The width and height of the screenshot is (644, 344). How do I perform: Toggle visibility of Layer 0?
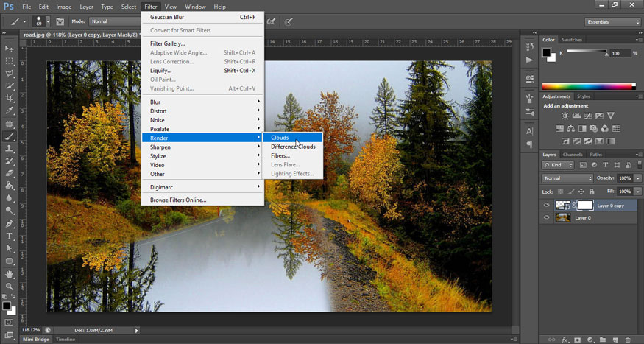pyautogui.click(x=546, y=218)
